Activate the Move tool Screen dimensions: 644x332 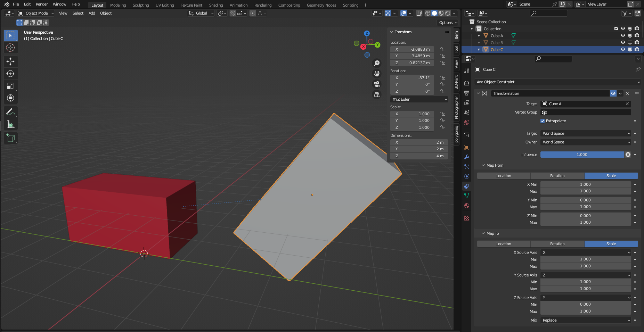10,61
